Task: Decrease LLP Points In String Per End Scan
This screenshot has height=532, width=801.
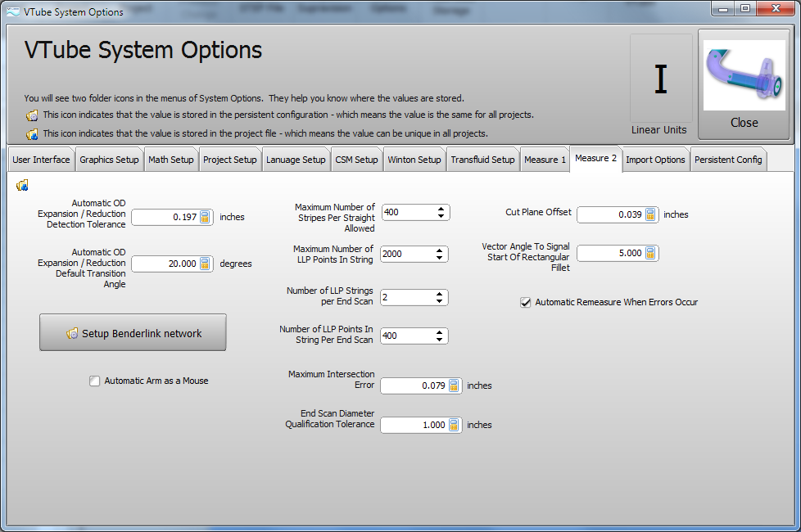Action: [x=441, y=340]
